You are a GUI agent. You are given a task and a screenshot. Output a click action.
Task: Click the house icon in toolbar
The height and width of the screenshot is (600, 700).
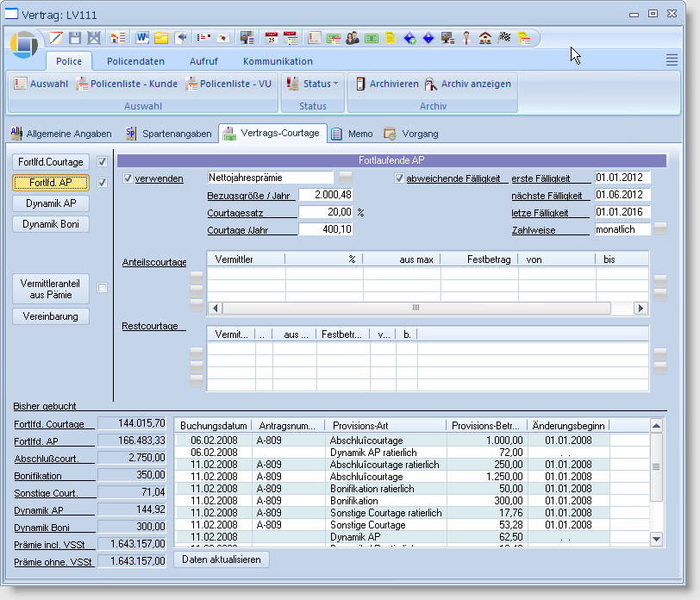[x=485, y=38]
